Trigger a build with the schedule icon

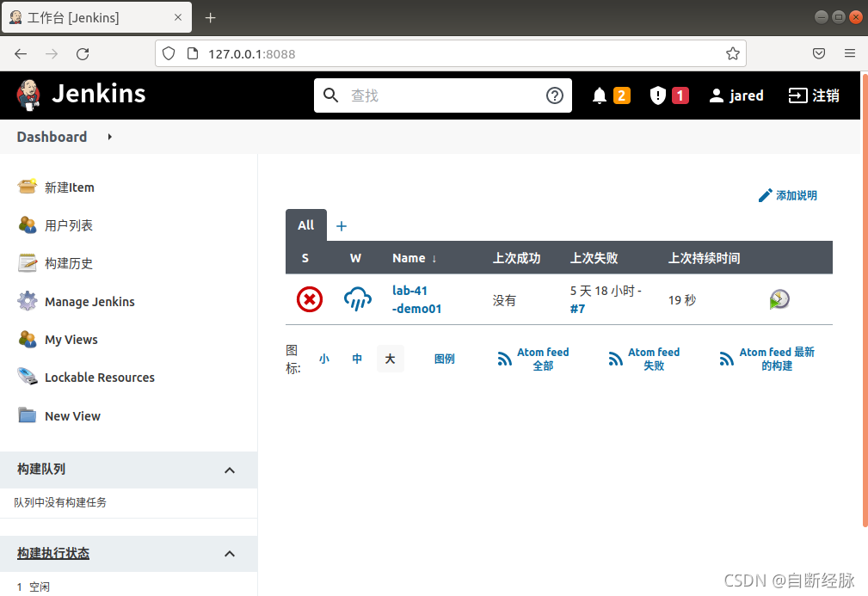[x=779, y=298]
